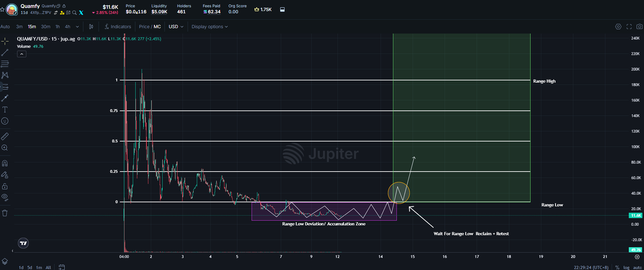
Task: Select the crosshair cursor tool
Action: coord(5,41)
